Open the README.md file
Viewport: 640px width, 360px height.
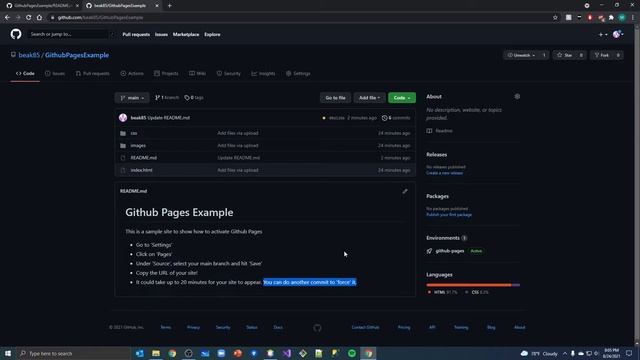pyautogui.click(x=144, y=158)
